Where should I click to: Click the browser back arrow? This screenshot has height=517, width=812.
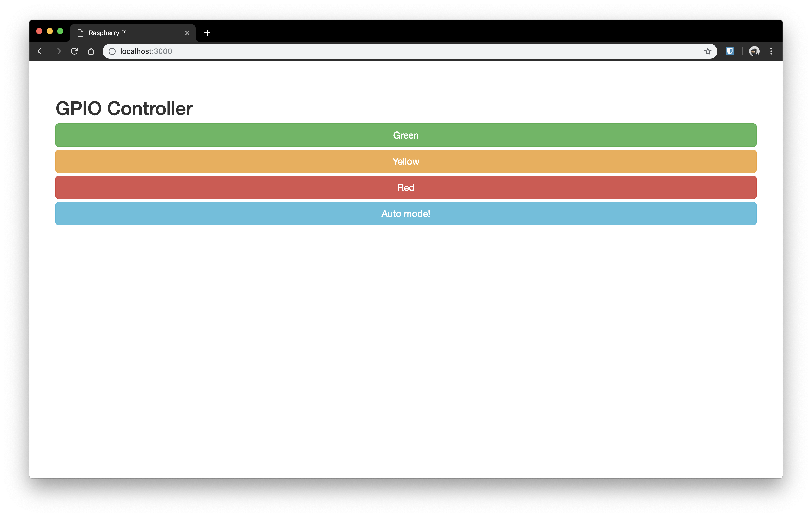(x=40, y=51)
